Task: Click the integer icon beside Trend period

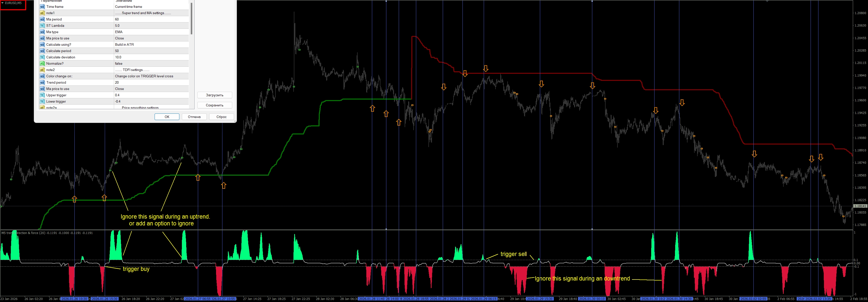Action: pyautogui.click(x=42, y=82)
